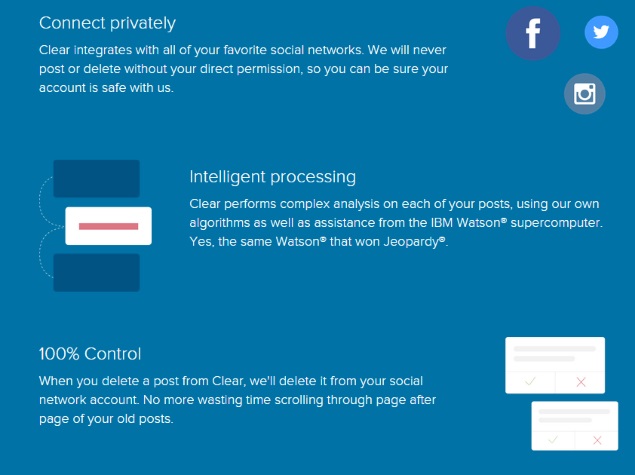635x475 pixels.
Task: Click the bottom dark blue block illustration
Action: 96,273
